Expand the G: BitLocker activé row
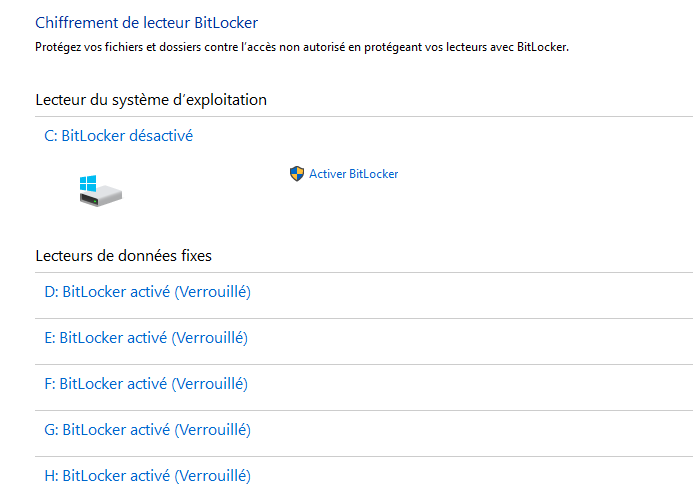The height and width of the screenshot is (493, 693). [147, 430]
